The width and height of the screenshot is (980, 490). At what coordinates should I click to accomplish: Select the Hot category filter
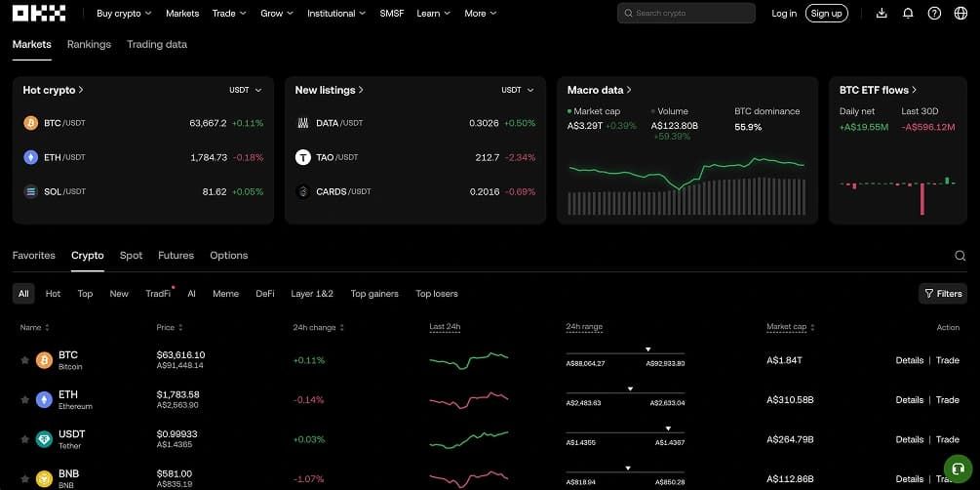tap(53, 294)
